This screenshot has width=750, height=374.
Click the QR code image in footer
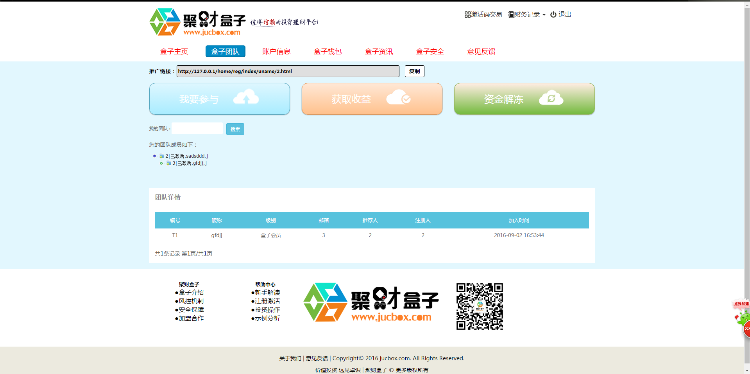[x=479, y=307]
